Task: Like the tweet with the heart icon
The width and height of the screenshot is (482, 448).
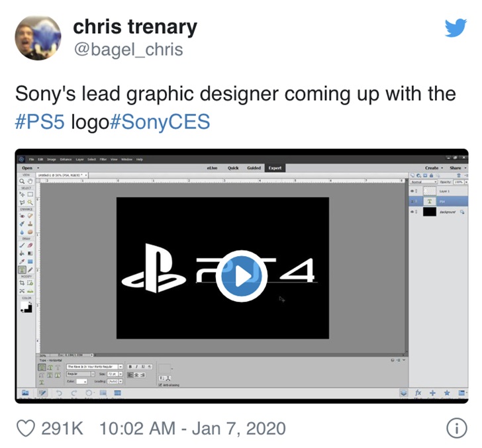Action: coord(26,428)
